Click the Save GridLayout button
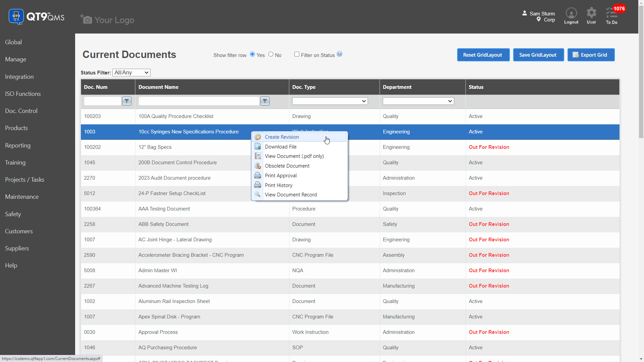 coord(538,55)
